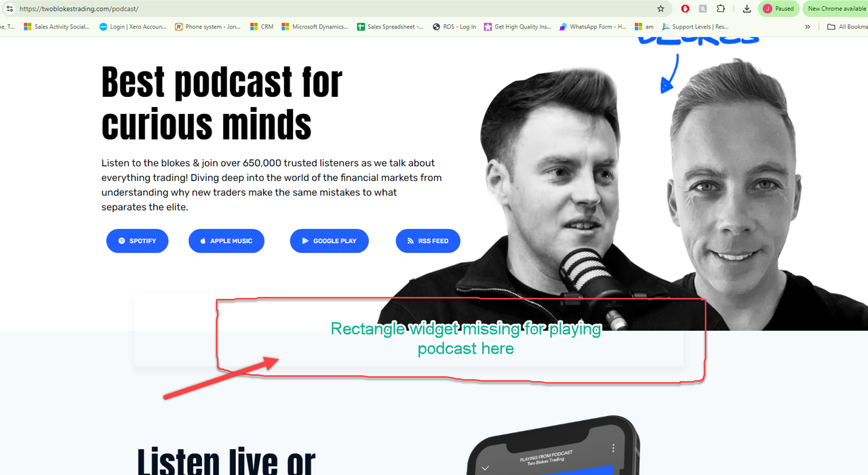Click the three-dot menu on the phone mockup
The width and height of the screenshot is (868, 475).
[x=613, y=448]
